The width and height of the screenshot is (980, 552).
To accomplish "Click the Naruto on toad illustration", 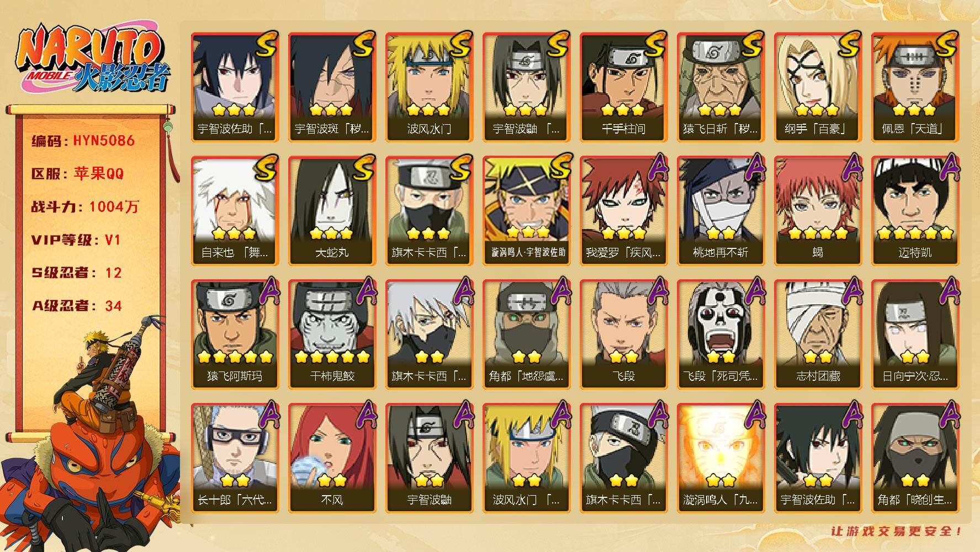I will click(x=91, y=436).
